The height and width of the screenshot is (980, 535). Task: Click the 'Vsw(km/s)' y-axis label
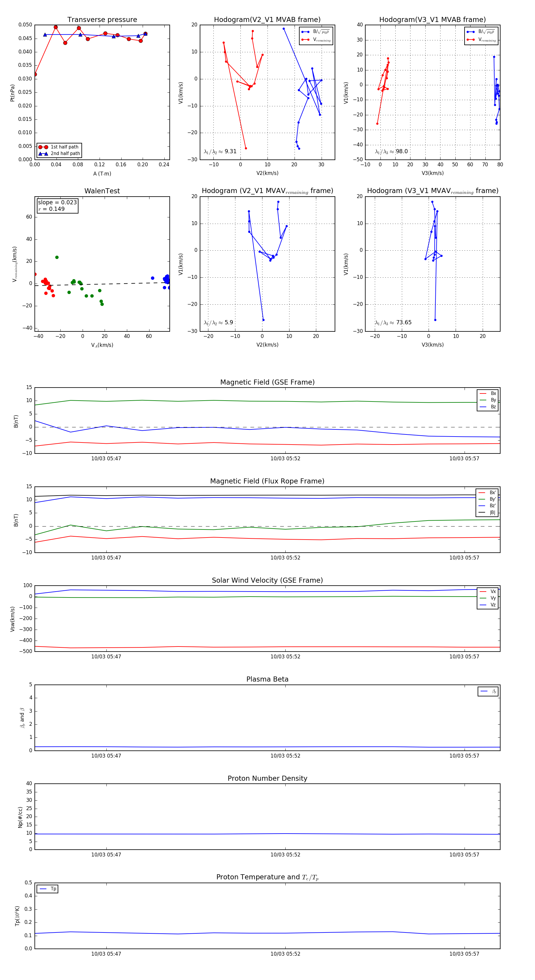pos(12,619)
